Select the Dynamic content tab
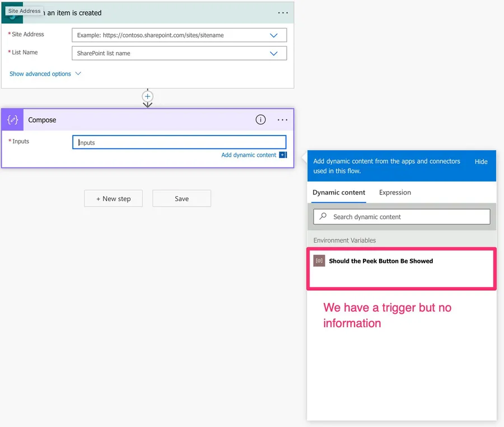The height and width of the screenshot is (427, 504). 339,193
